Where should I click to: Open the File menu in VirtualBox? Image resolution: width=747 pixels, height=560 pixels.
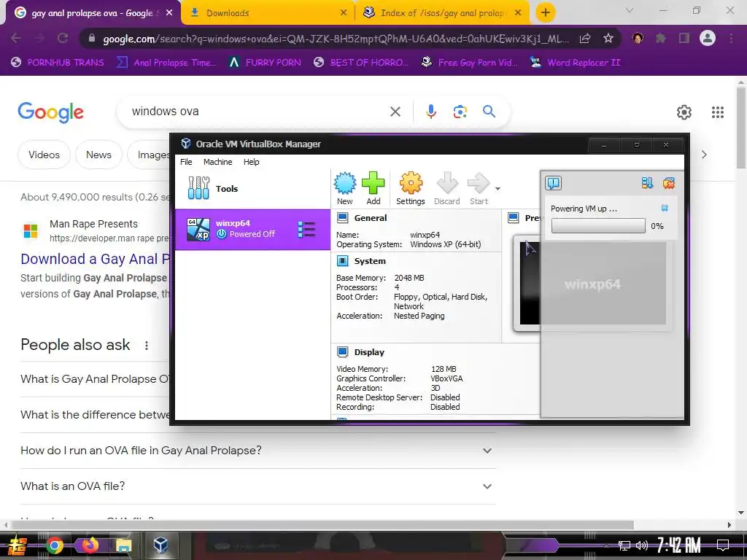(x=186, y=162)
